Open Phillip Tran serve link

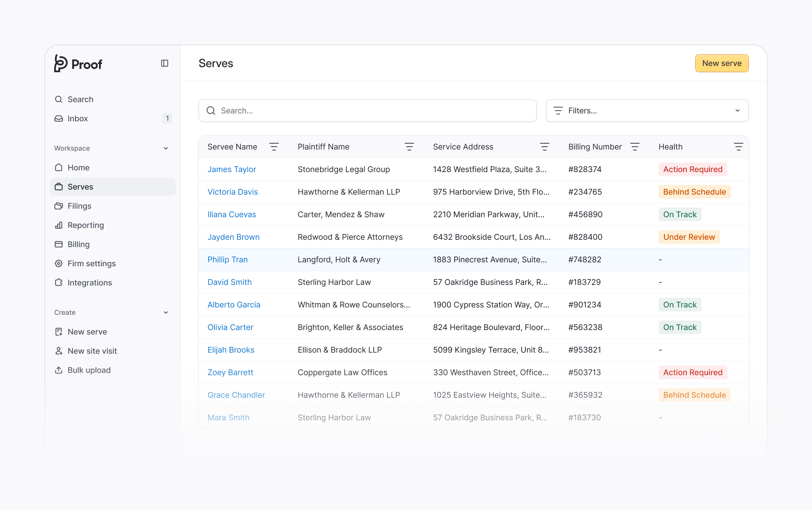click(x=228, y=260)
